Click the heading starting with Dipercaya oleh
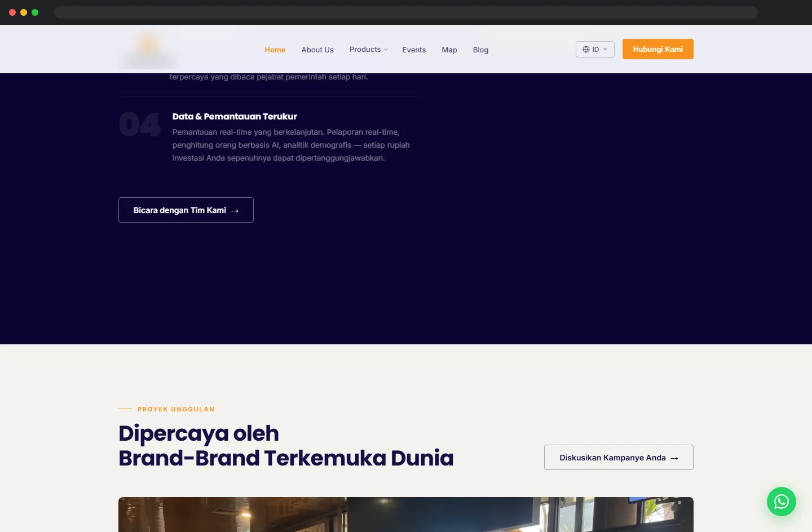This screenshot has height=532, width=812. 286,446
